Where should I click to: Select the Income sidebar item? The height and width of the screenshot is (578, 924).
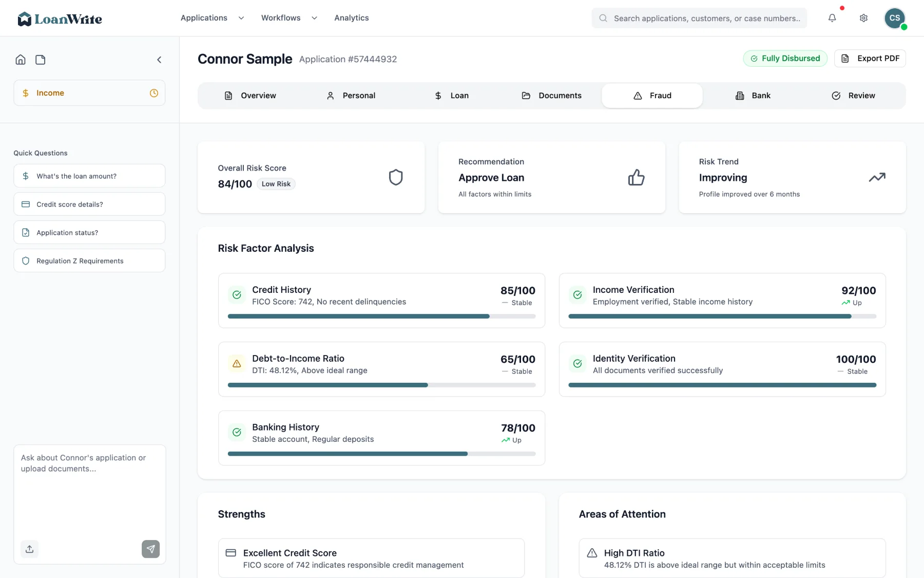[x=89, y=93]
